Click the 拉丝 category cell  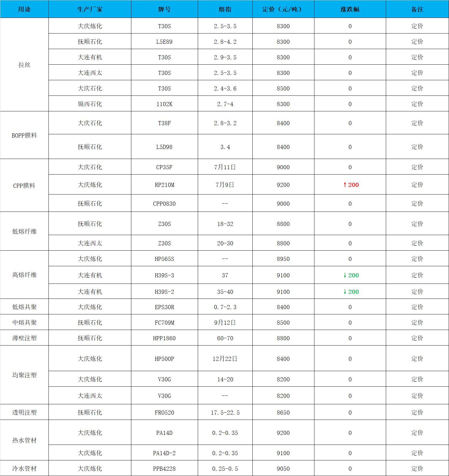[x=24, y=65]
